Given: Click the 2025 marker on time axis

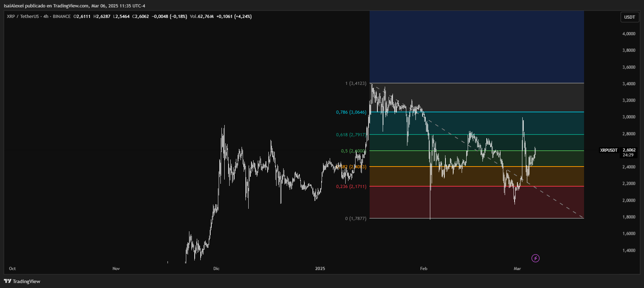Looking at the screenshot, I should tap(320, 269).
